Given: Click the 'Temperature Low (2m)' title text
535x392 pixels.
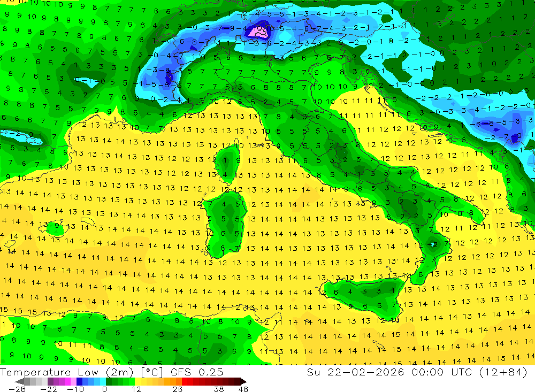Looking at the screenshot, I should tap(66, 372).
